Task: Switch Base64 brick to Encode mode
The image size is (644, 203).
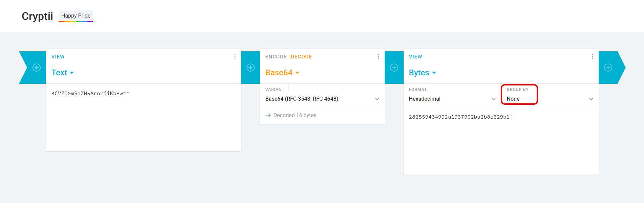Action: pos(276,57)
